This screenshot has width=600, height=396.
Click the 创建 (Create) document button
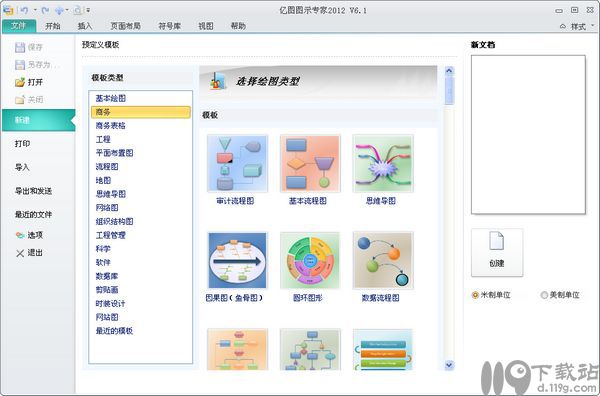(x=497, y=252)
